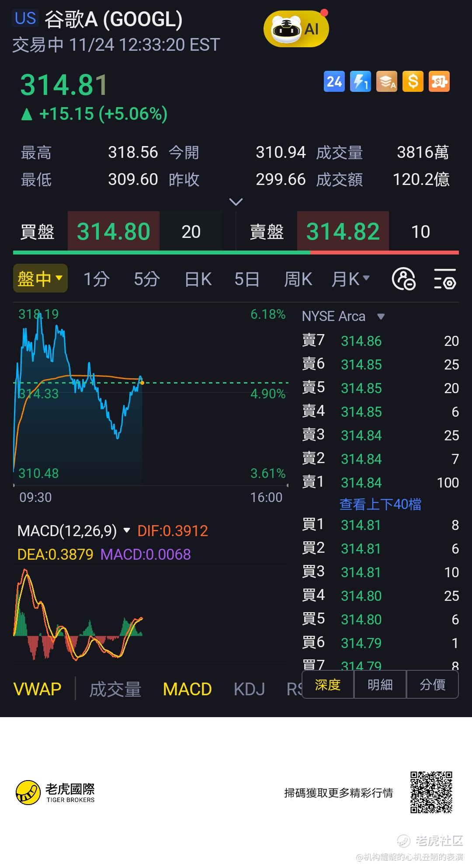Select the 賣6 order book row

pyautogui.click(x=380, y=364)
